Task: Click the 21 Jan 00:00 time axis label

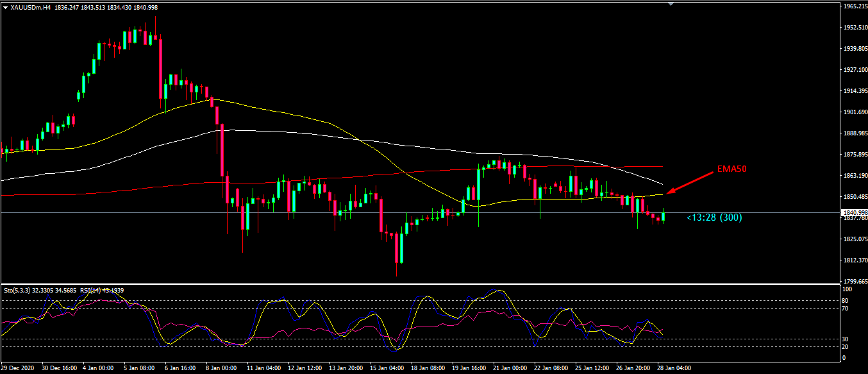Action: 510,369
